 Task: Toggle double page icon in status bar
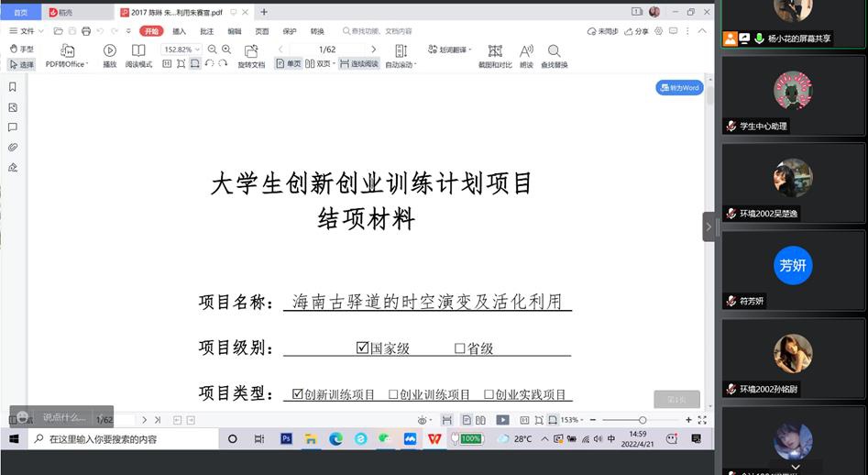(x=480, y=420)
